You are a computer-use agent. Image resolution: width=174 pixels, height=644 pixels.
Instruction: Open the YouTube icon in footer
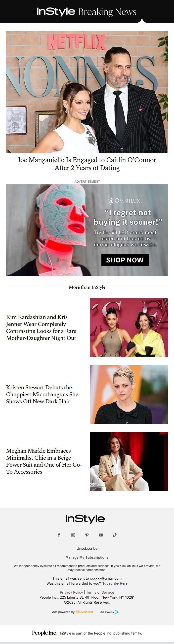[101, 535]
